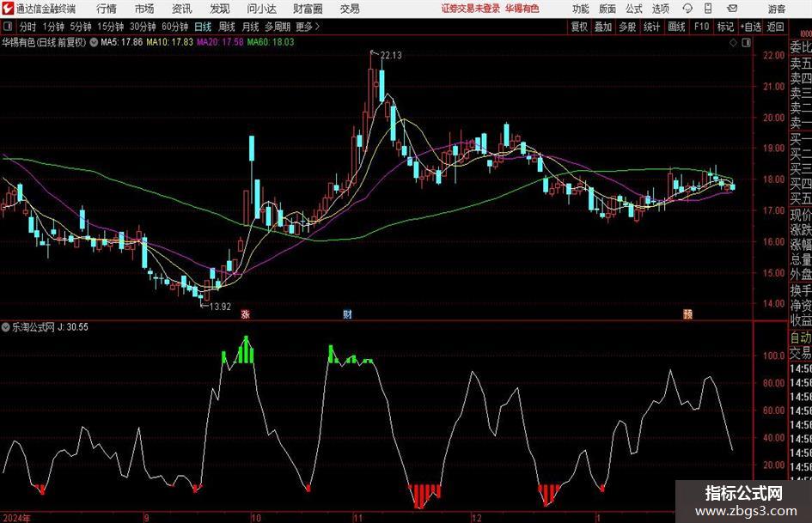Click the MA60: 18.03 indicator label

coord(271,42)
